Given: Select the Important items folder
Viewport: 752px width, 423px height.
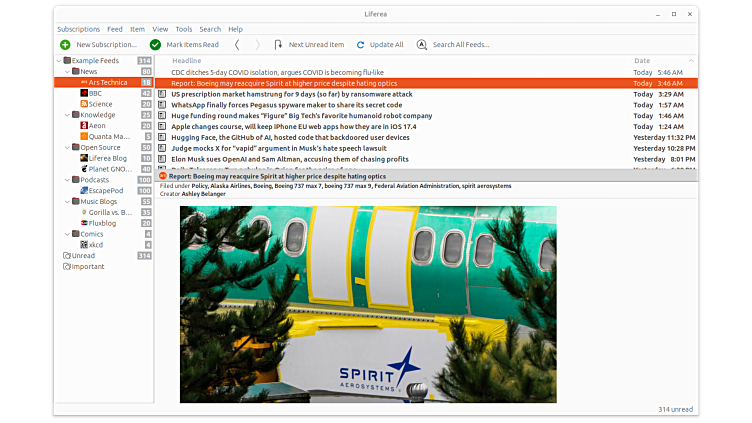Looking at the screenshot, I should [x=87, y=267].
